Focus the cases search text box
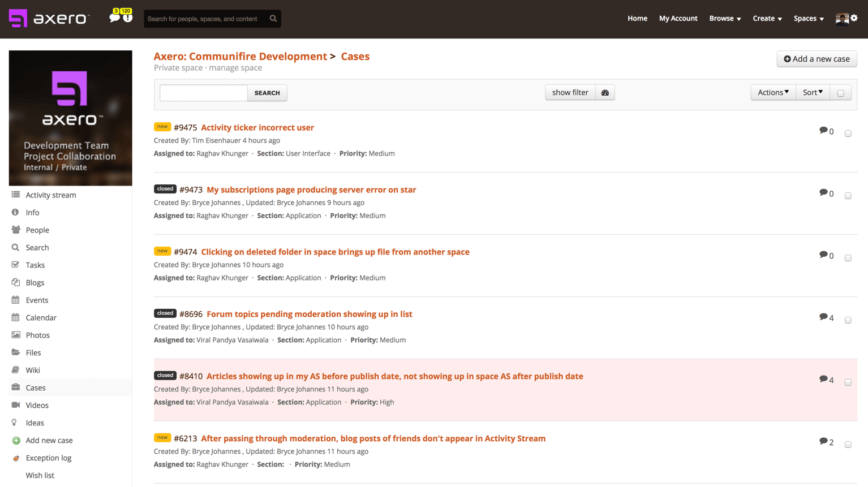 click(x=204, y=93)
